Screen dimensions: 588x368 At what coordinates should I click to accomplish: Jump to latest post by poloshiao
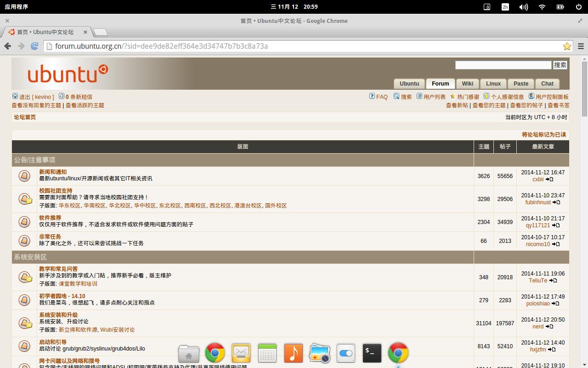pyautogui.click(x=555, y=304)
